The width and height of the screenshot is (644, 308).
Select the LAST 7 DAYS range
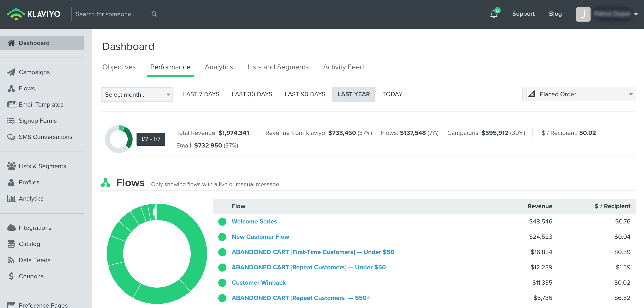201,94
